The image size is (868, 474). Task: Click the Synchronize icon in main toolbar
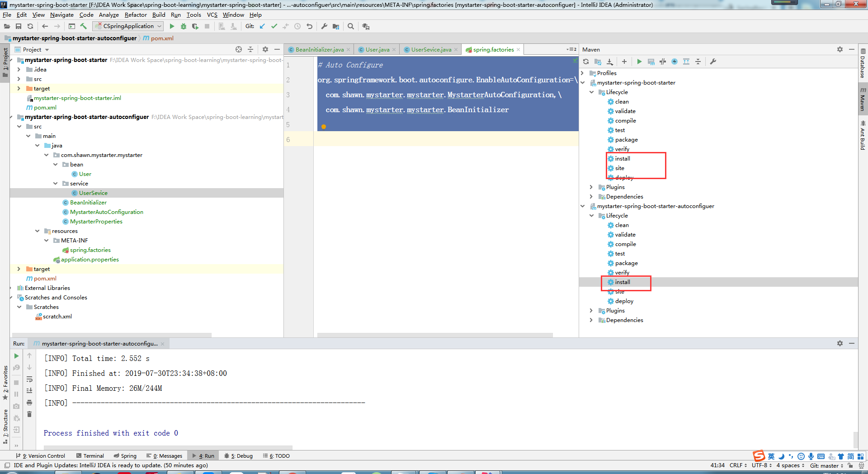pyautogui.click(x=30, y=26)
